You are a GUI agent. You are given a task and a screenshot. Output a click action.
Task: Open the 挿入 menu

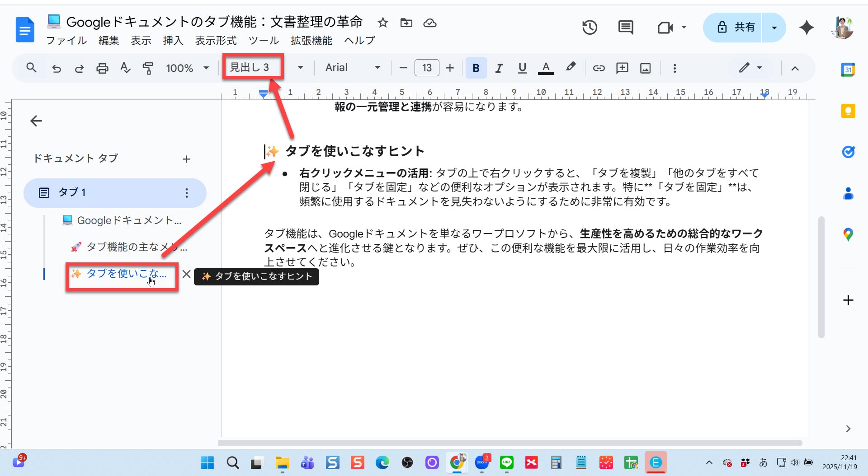tap(173, 41)
